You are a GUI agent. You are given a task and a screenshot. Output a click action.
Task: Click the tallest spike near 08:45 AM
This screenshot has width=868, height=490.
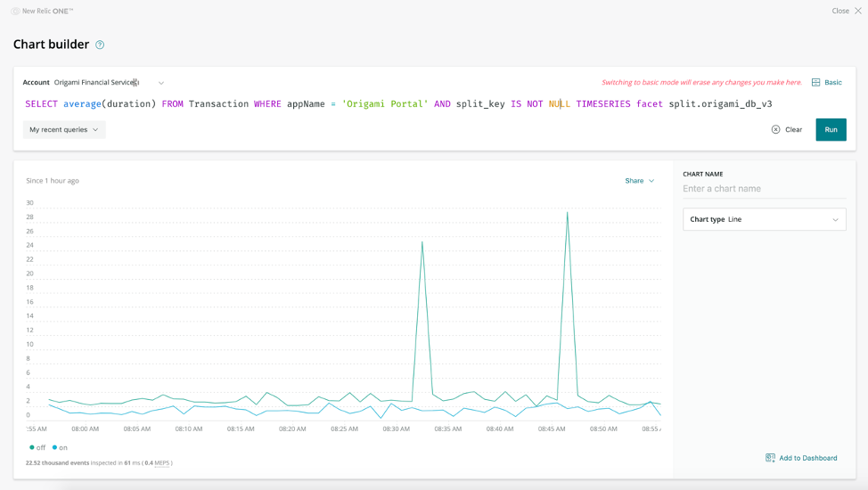point(568,213)
